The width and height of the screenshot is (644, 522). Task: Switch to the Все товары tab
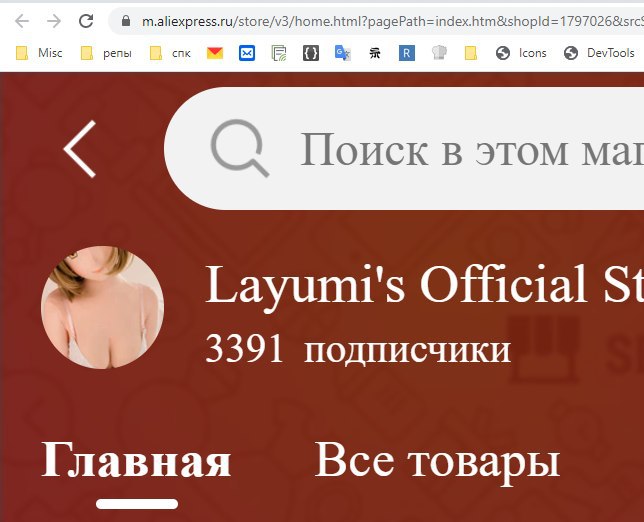point(437,462)
